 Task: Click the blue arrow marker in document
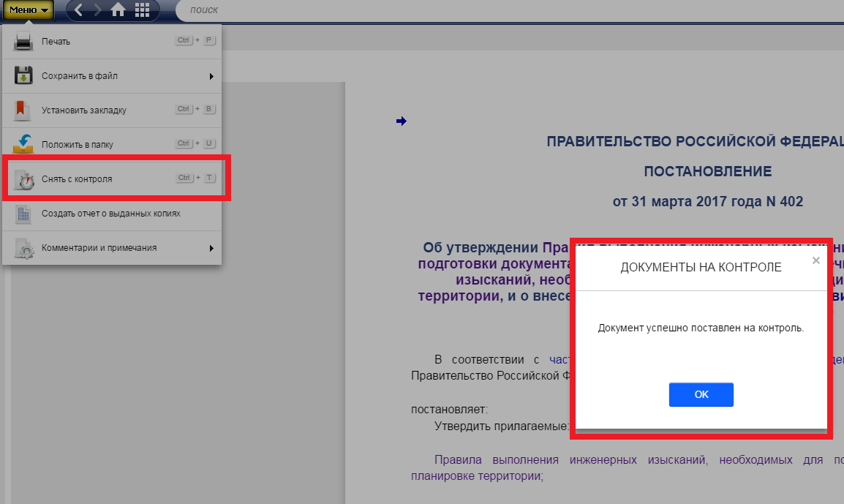point(401,121)
